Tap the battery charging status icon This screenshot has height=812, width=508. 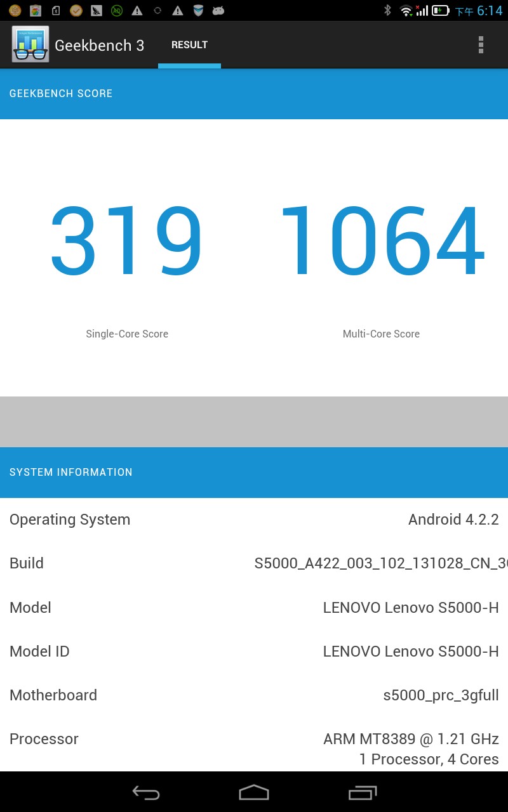[x=441, y=11]
